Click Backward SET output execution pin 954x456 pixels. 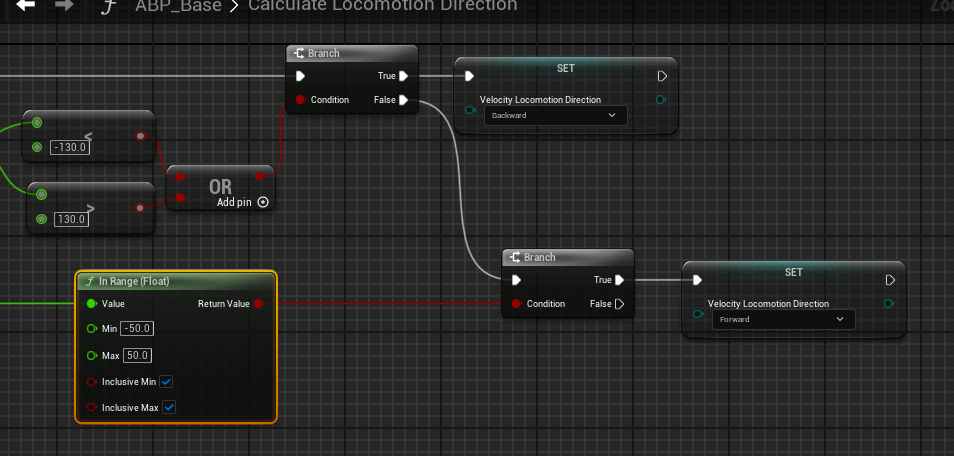click(x=663, y=76)
